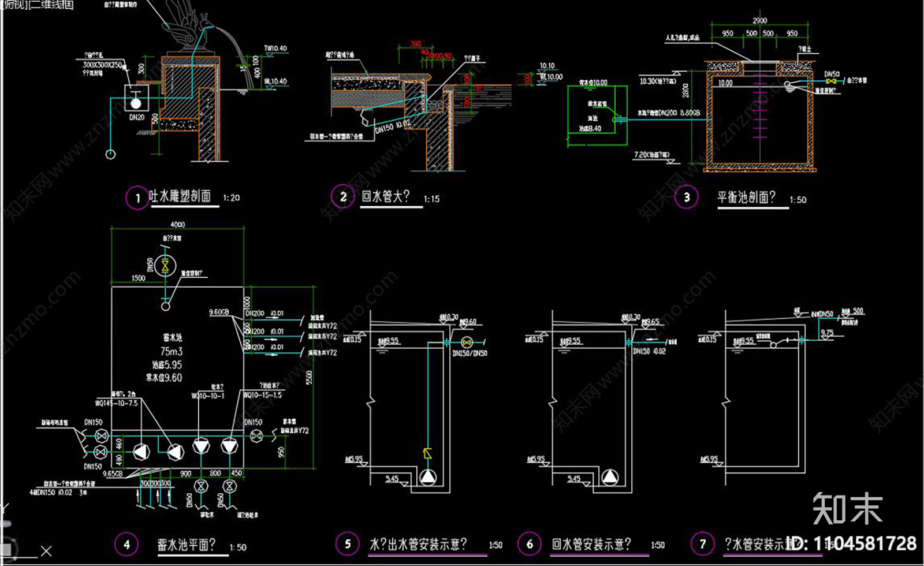Select the WQ10-10-1 pump label
Image resolution: width=924 pixels, height=566 pixels.
click(x=208, y=396)
